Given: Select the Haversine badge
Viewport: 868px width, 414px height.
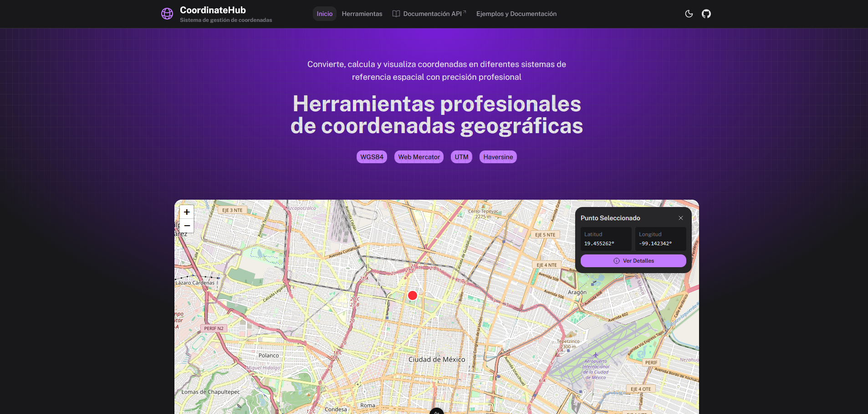Looking at the screenshot, I should tap(498, 156).
